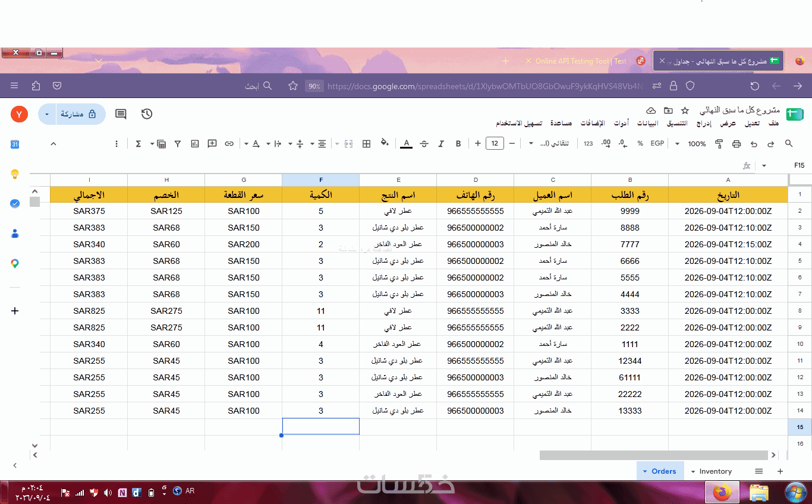Toggle italic formatting in toolbar
Screen dimensions: 812x504
tap(441, 144)
